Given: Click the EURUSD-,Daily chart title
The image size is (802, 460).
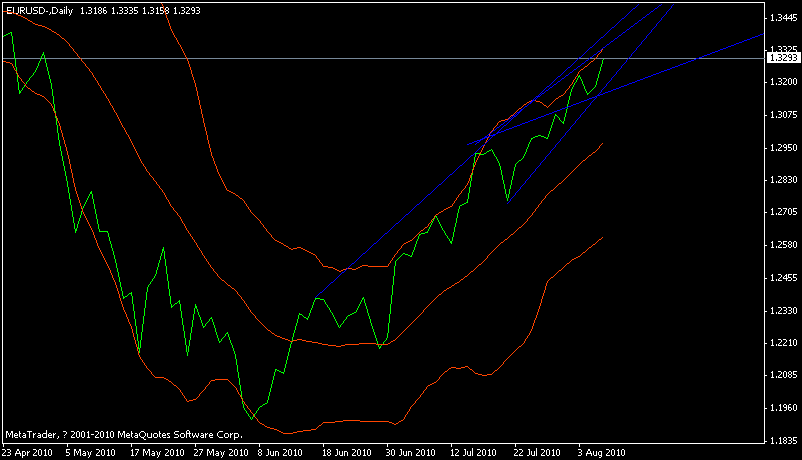Looking at the screenshot, I should (x=39, y=10).
